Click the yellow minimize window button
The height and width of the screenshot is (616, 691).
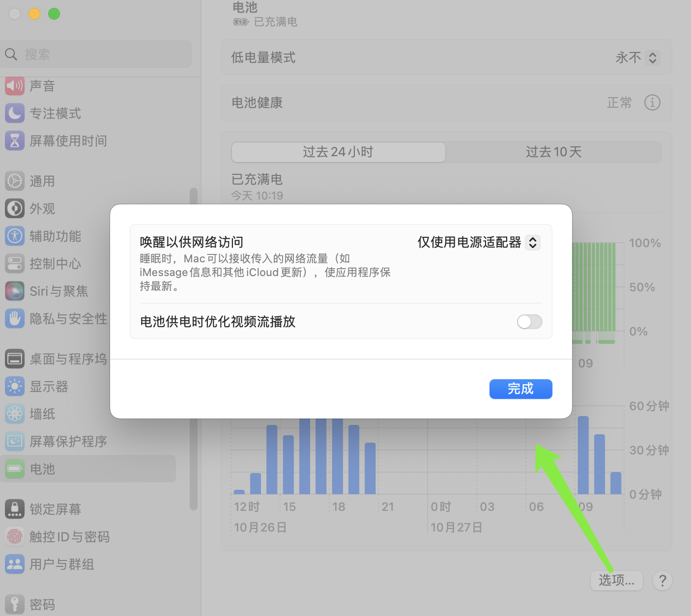click(x=34, y=14)
